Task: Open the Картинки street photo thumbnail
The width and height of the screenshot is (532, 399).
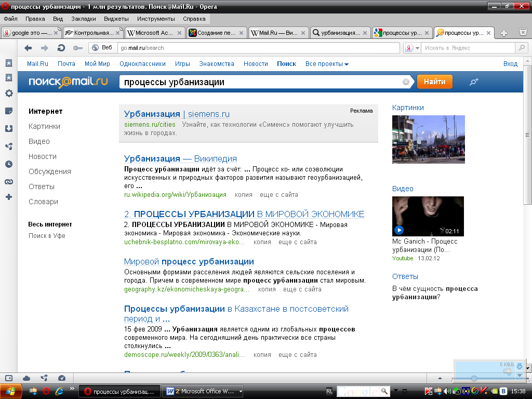Action: (x=429, y=139)
